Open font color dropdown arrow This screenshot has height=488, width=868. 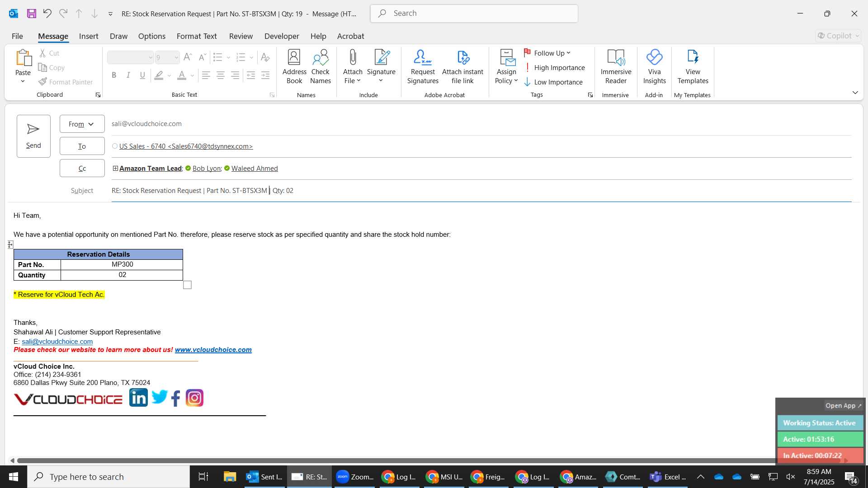tap(193, 75)
